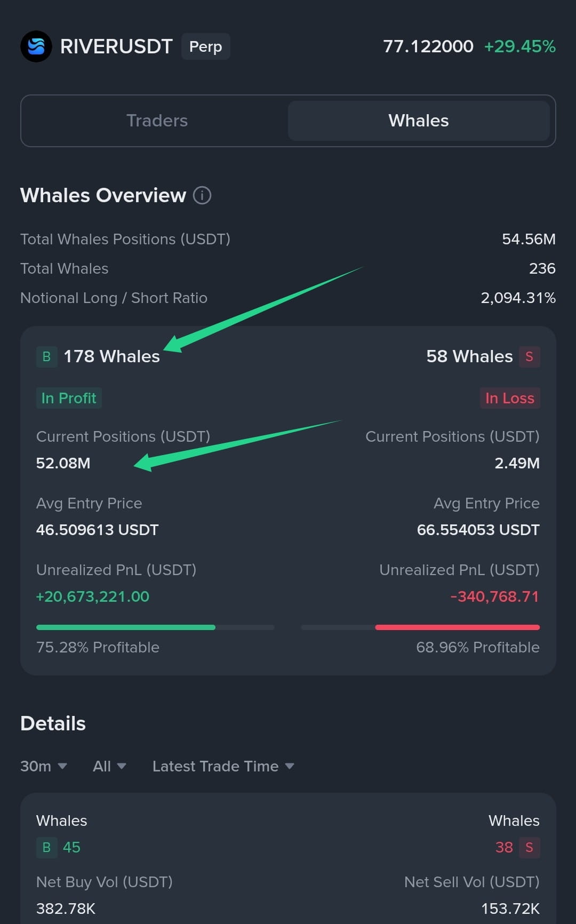Open the 30m timeframe dropdown
This screenshot has width=576, height=924.
[x=44, y=766]
